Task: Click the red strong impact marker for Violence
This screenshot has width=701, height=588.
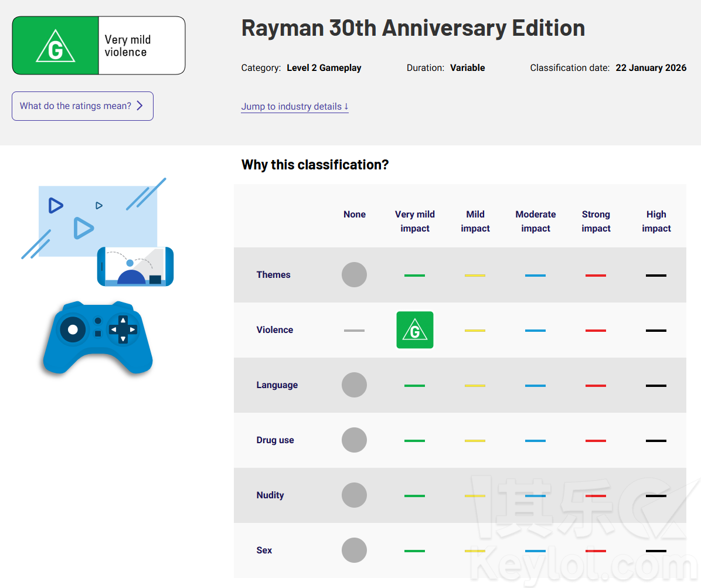Action: (595, 331)
